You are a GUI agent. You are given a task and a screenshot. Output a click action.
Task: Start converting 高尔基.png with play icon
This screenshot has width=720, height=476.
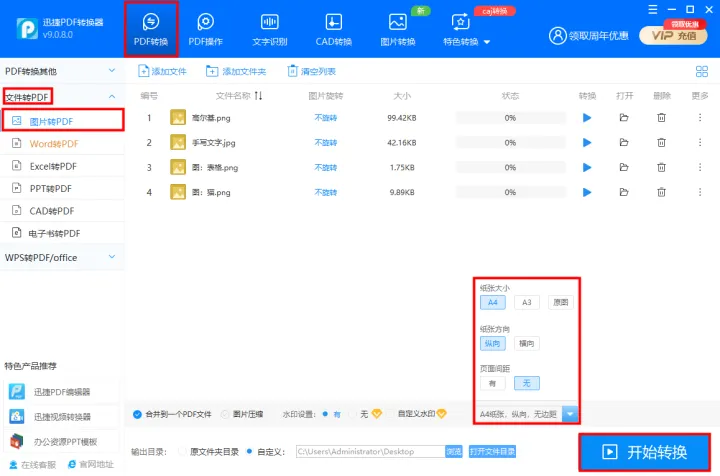pos(586,118)
